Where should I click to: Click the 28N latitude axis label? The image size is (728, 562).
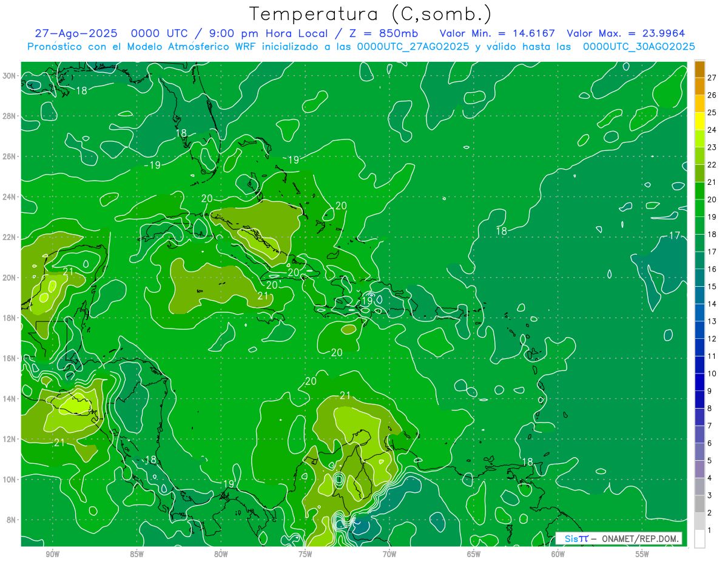pos(10,116)
